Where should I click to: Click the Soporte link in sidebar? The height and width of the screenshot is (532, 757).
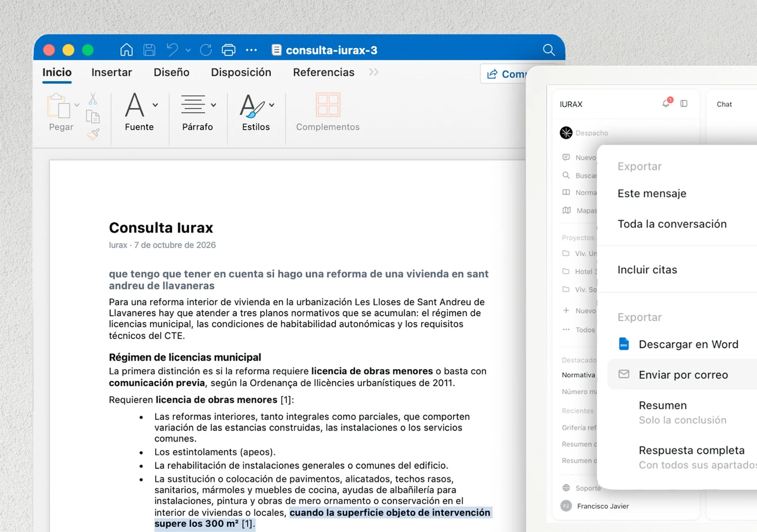pos(582,488)
